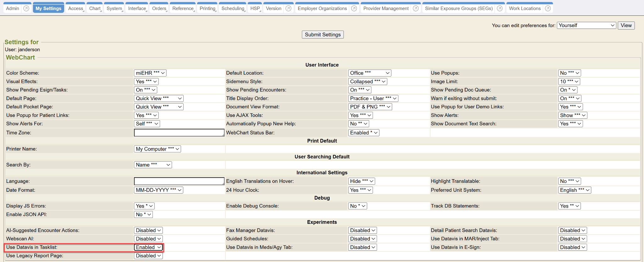Open the Use Datavis in Tasklist dropdown
Viewport: 644px width, 262px height.
(x=148, y=247)
